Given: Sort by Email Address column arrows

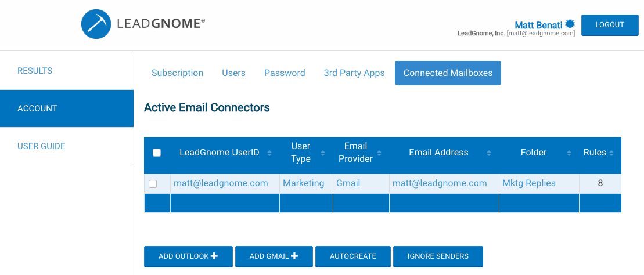Looking at the screenshot, I should point(489,153).
